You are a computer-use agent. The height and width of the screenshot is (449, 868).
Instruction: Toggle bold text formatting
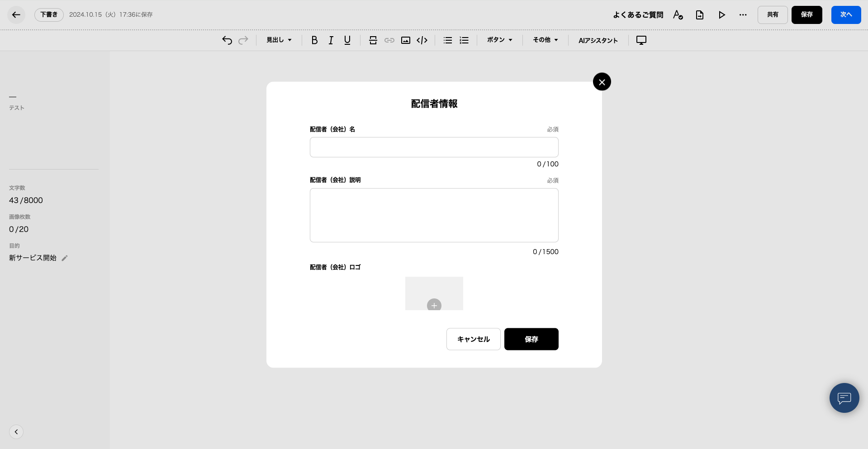click(314, 40)
